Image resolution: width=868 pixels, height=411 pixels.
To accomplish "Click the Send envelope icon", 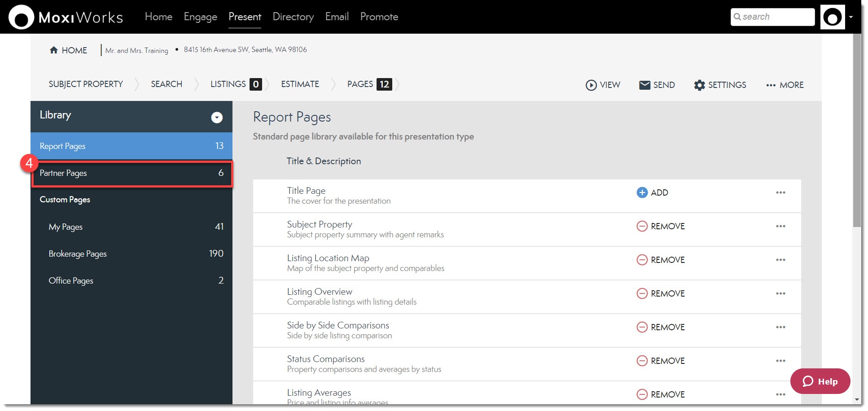I will click(644, 85).
